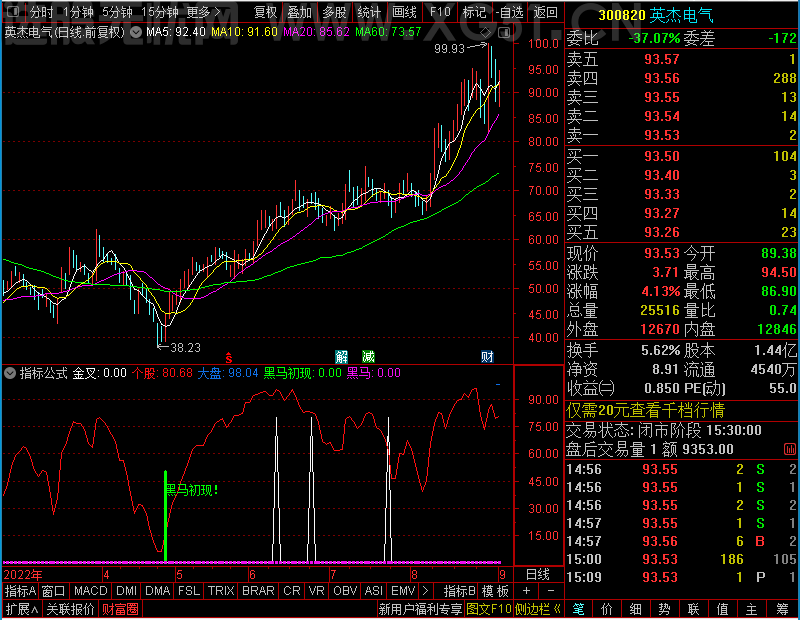Zoom in chart with the plus button
The height and width of the screenshot is (620, 800).
click(x=526, y=591)
